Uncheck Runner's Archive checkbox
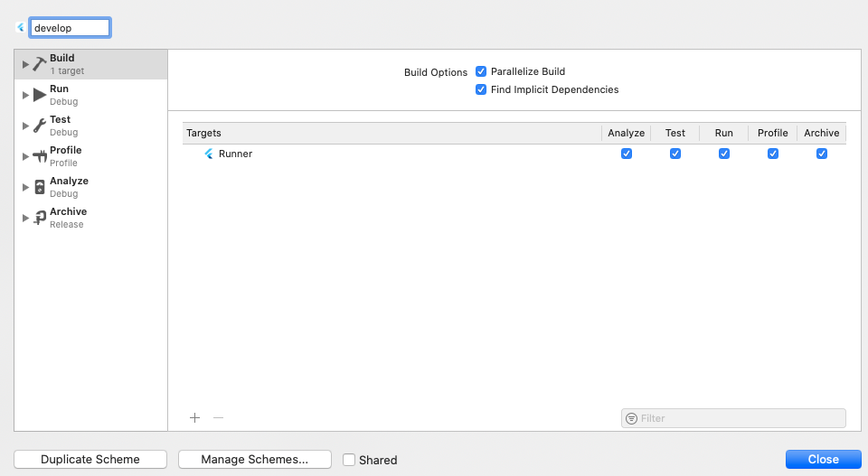The image size is (868, 476). (x=821, y=154)
